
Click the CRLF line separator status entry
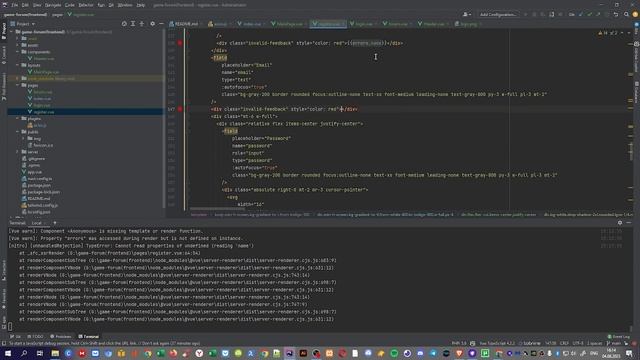564,343
